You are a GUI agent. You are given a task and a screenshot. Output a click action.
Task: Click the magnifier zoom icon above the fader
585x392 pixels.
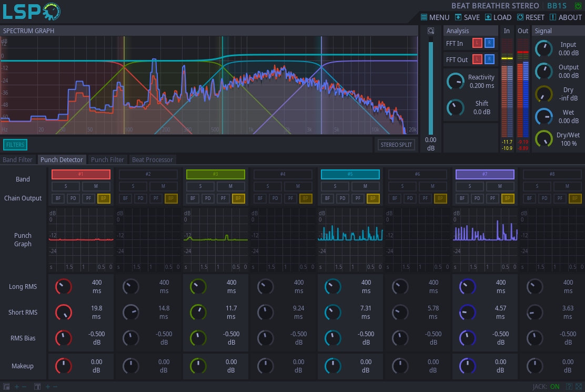(x=430, y=31)
